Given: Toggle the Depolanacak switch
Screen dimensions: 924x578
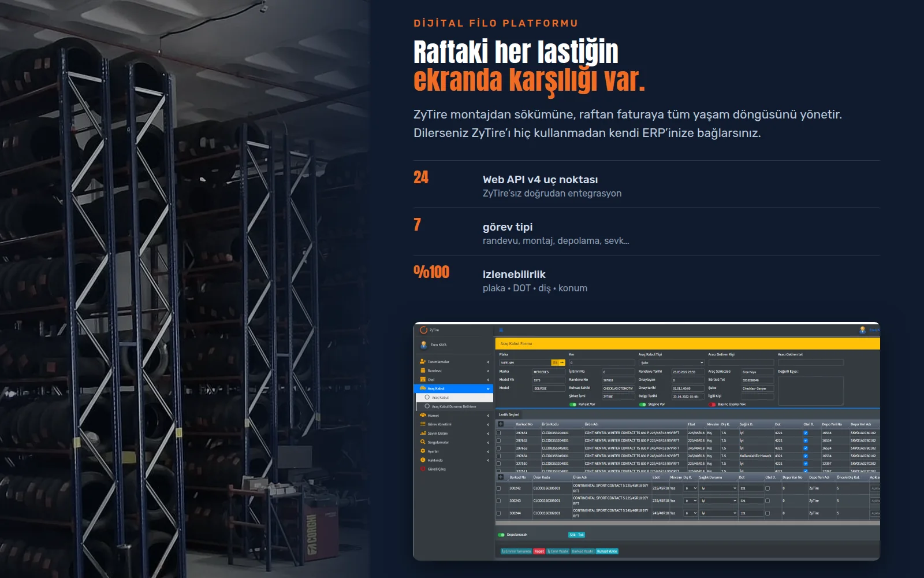Looking at the screenshot, I should [x=501, y=535].
